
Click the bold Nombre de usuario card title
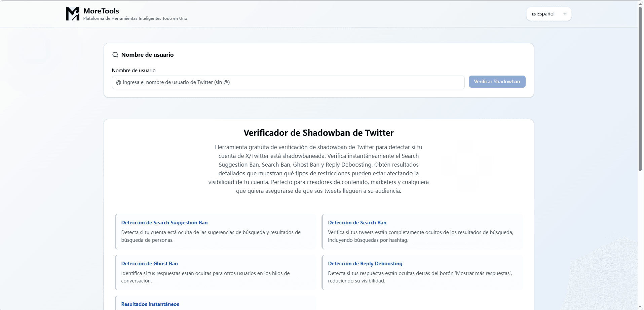147,55
